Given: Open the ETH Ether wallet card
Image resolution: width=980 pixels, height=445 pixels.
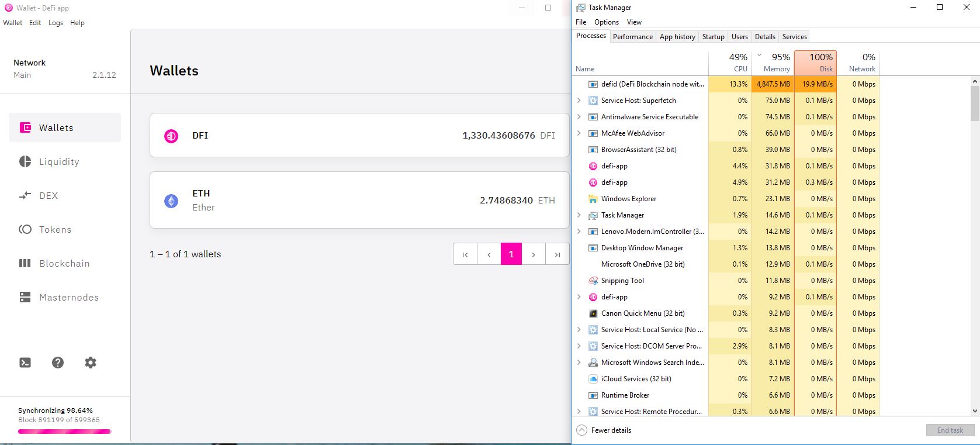Looking at the screenshot, I should coord(359,200).
